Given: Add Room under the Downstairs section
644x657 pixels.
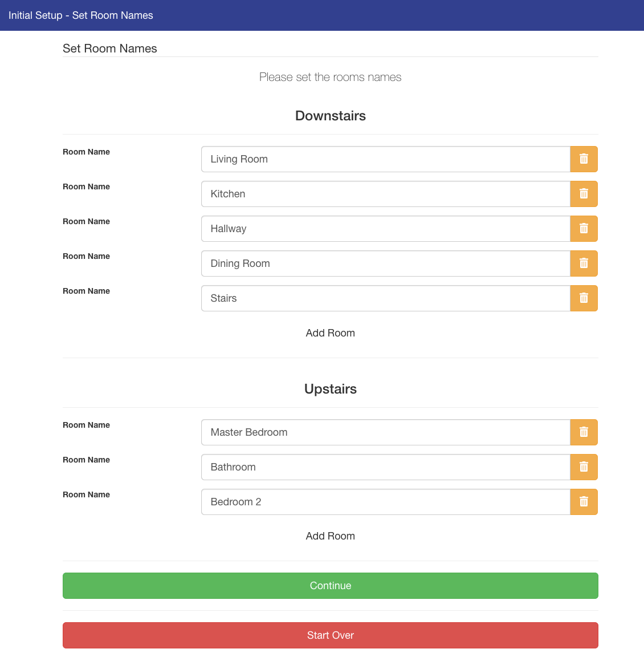Looking at the screenshot, I should [331, 332].
